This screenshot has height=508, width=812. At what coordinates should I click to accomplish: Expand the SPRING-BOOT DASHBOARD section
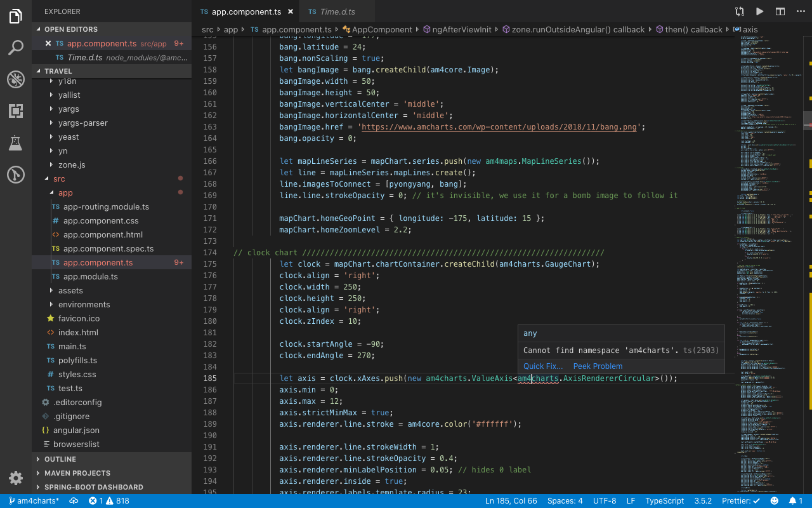(112, 487)
